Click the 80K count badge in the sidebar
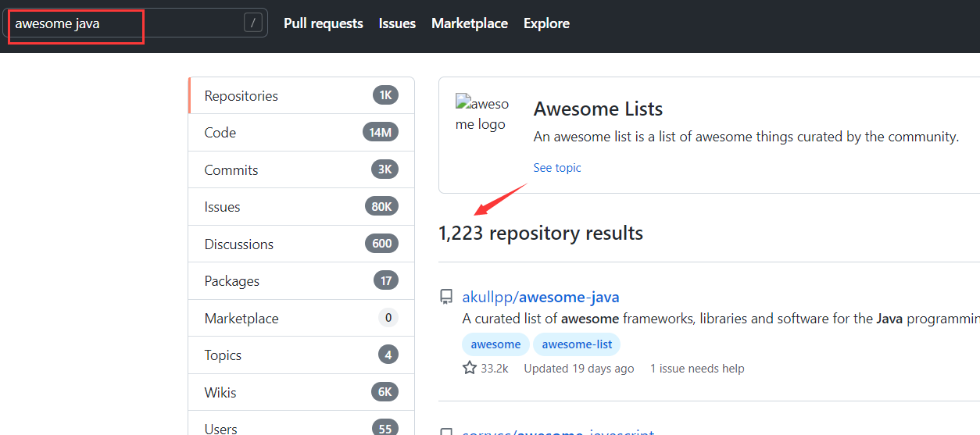This screenshot has height=435, width=980. 381,206
